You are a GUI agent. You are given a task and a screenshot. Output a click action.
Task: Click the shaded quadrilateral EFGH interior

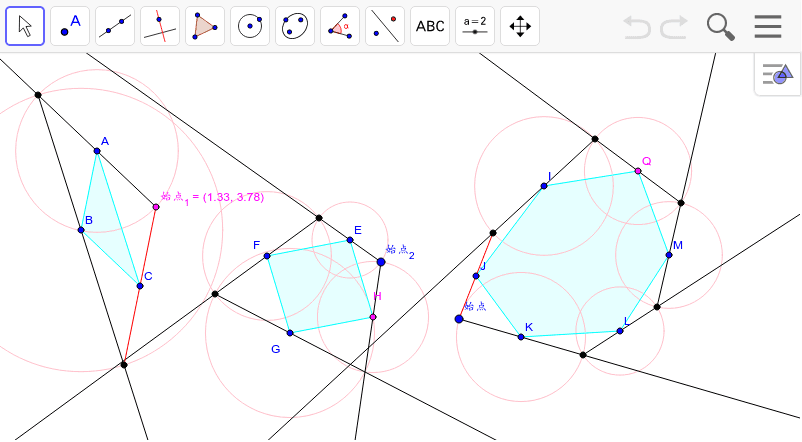click(x=321, y=286)
